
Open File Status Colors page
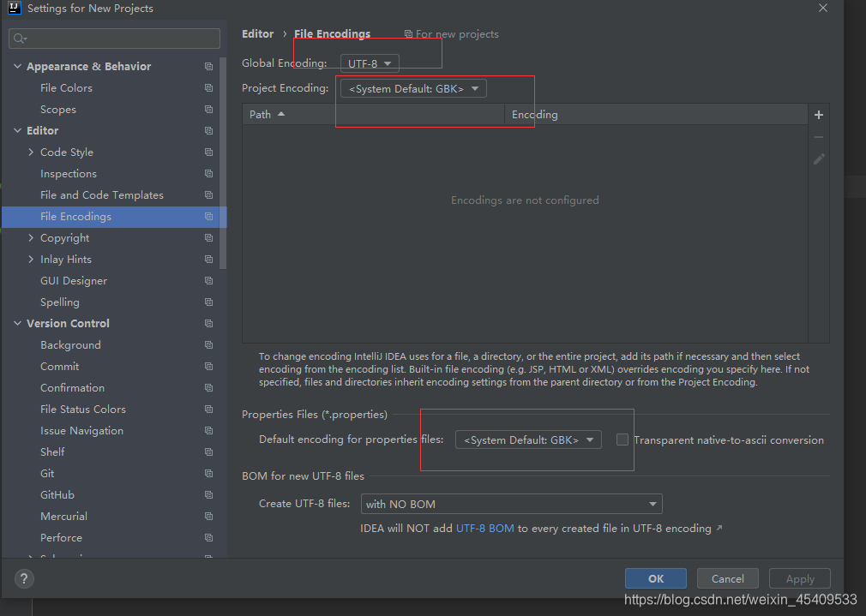pyautogui.click(x=83, y=409)
